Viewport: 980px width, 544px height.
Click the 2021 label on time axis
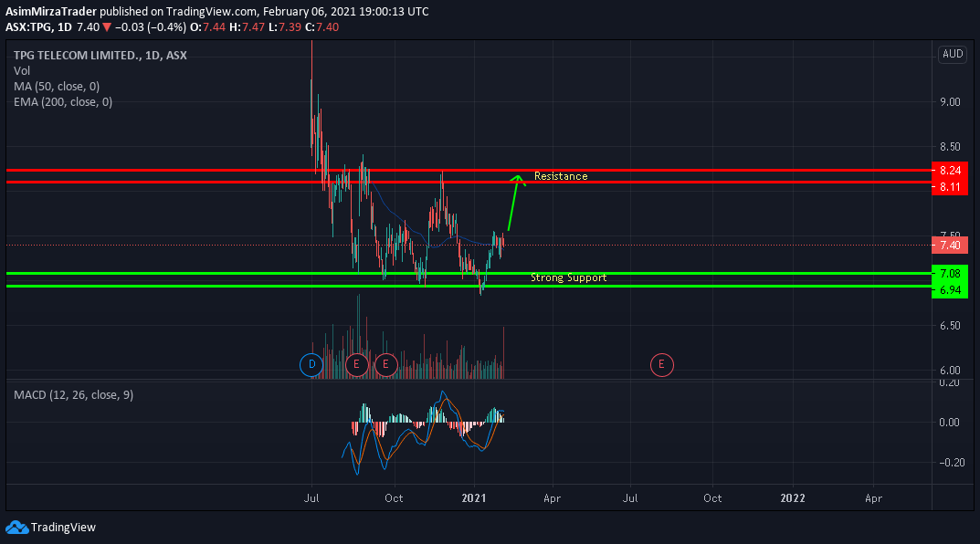(474, 497)
